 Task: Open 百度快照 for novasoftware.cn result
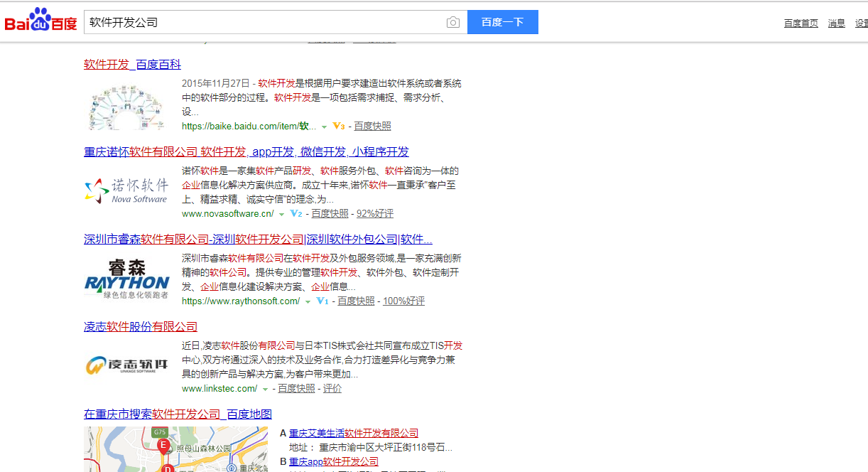[x=330, y=213]
